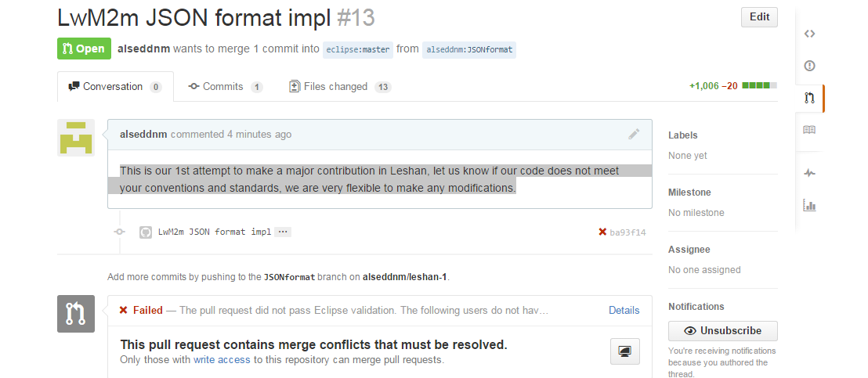Open the Details link for failed check
Viewport: 868px width, 378px height.
624,310
